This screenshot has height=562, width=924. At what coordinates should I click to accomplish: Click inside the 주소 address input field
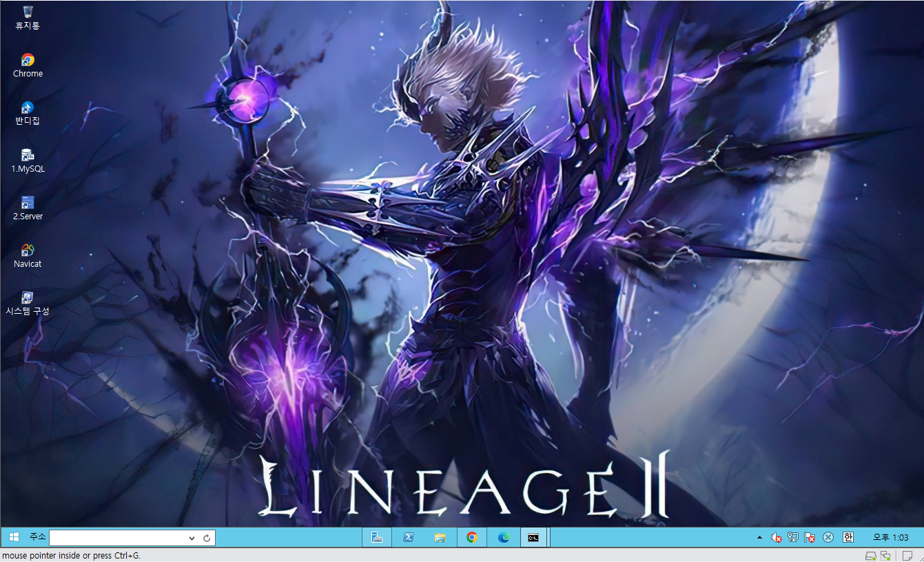(x=117, y=538)
